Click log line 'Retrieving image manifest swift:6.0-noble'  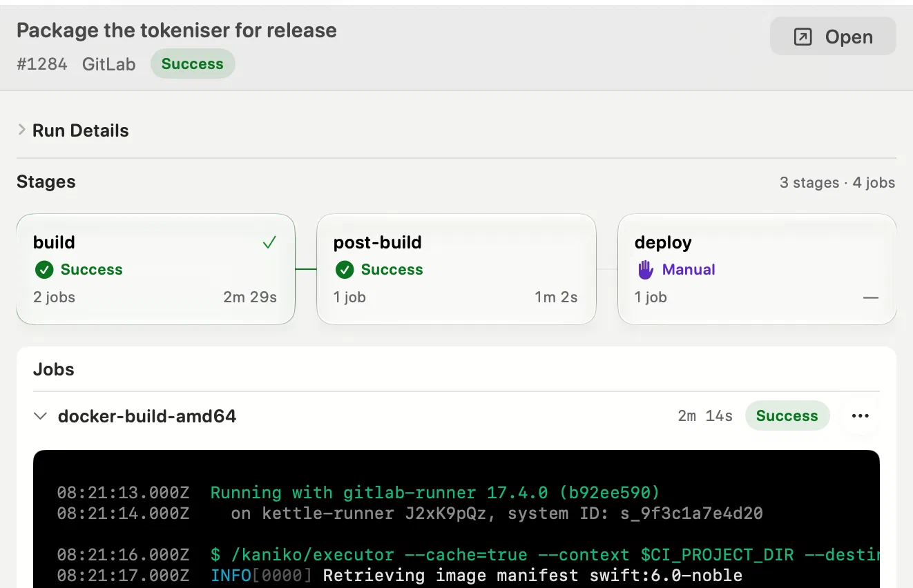[x=477, y=576]
